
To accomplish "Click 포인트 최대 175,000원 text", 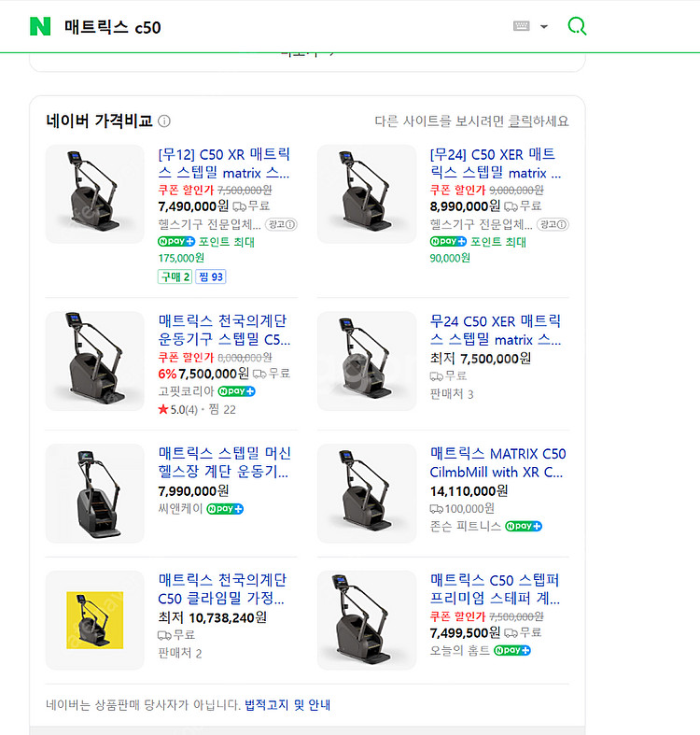I will (206, 249).
